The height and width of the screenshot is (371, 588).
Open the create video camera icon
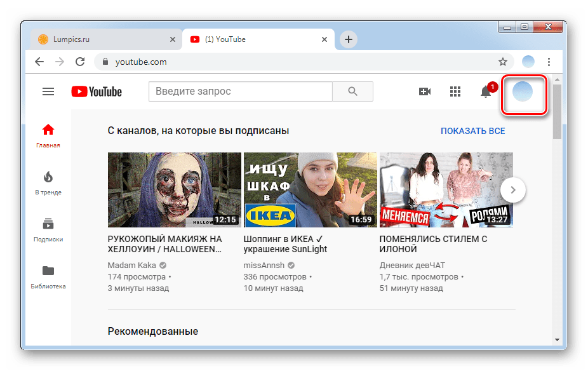pyautogui.click(x=425, y=91)
